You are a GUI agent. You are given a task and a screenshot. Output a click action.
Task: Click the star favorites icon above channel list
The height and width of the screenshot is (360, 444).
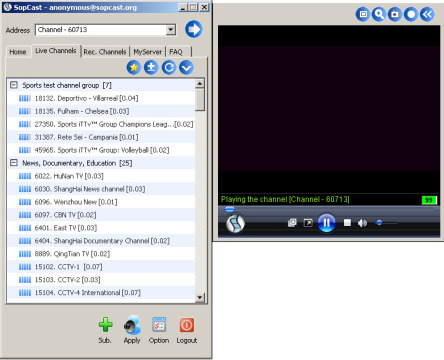tap(134, 68)
